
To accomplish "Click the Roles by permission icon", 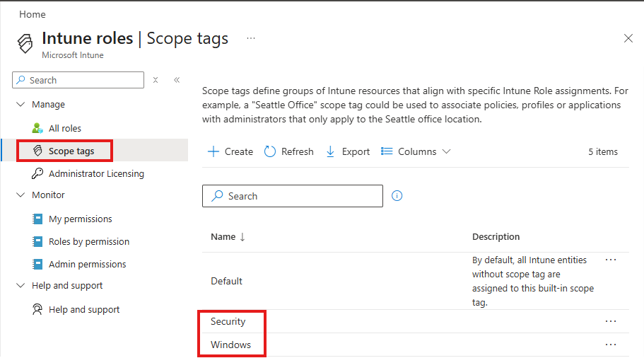I will (38, 241).
